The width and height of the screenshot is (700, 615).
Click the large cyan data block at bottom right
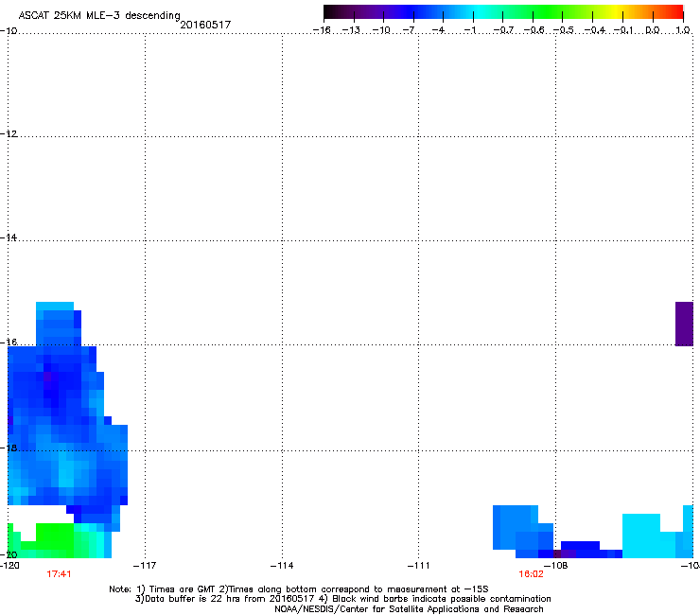click(x=641, y=536)
